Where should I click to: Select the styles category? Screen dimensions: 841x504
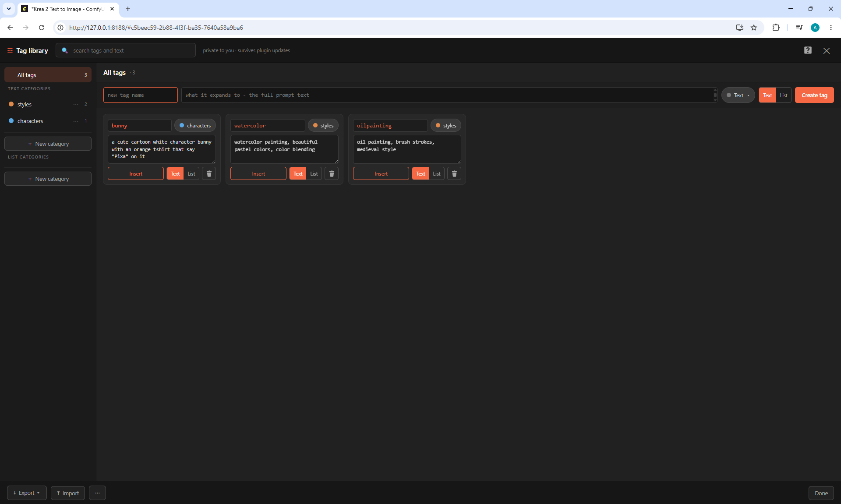[48, 104]
